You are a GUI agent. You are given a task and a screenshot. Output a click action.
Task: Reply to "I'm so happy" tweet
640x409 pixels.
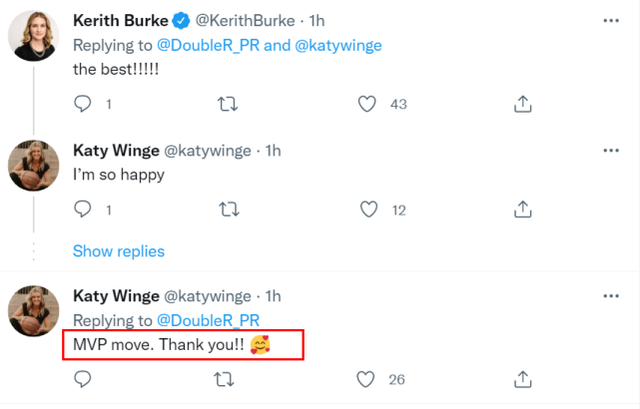(x=84, y=209)
